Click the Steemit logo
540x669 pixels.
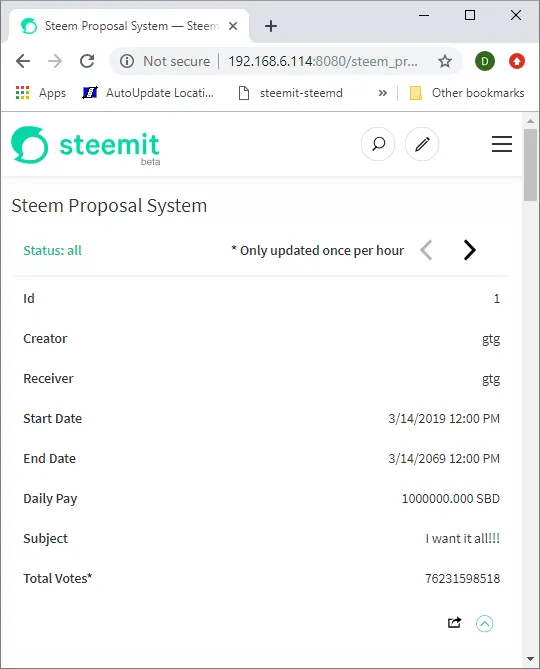coord(86,145)
